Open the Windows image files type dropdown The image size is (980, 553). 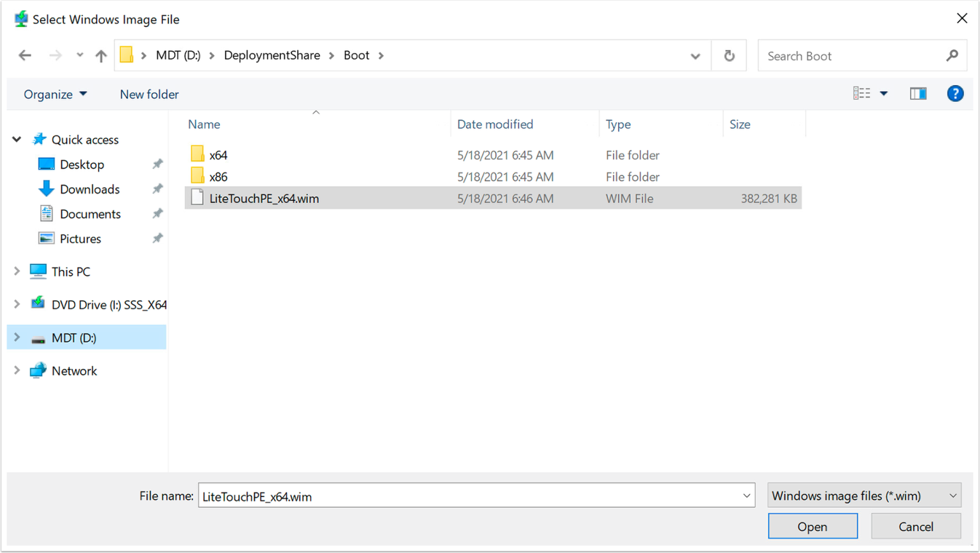pyautogui.click(x=864, y=495)
